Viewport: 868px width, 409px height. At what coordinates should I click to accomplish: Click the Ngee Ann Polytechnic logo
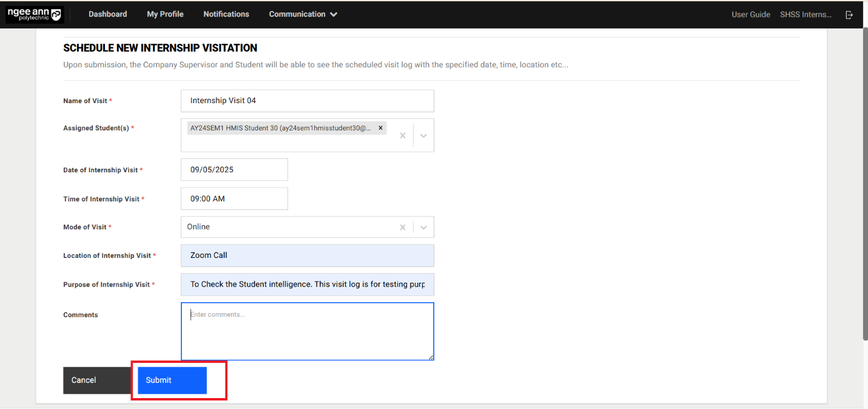point(35,15)
